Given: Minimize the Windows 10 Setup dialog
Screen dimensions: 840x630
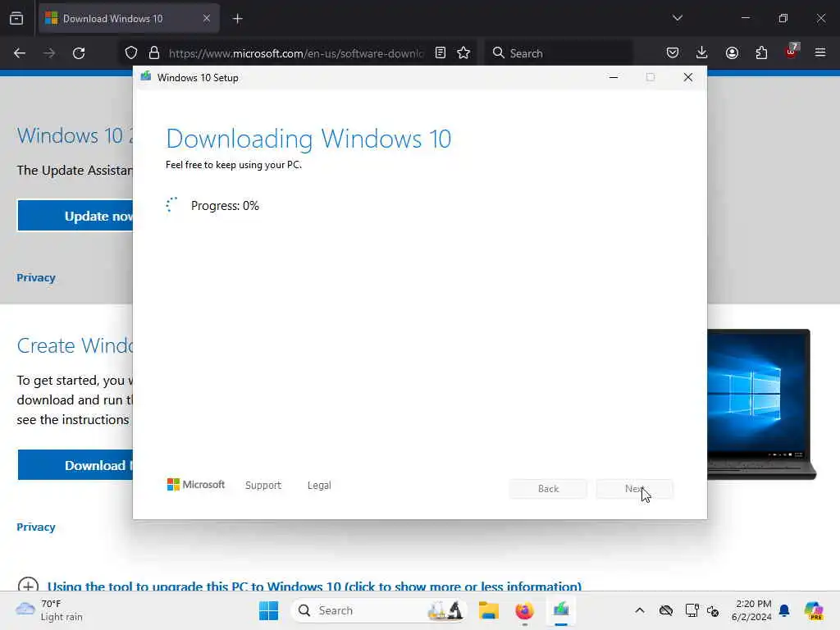Looking at the screenshot, I should [614, 77].
